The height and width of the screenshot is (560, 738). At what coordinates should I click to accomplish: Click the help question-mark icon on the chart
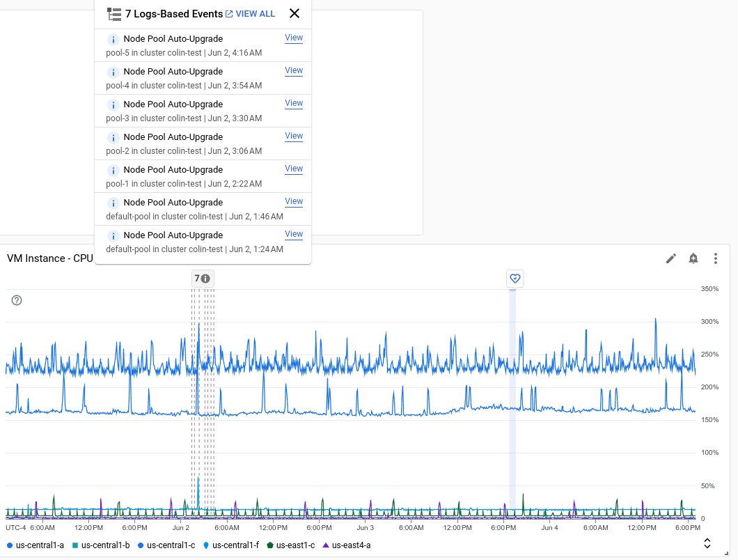(16, 300)
